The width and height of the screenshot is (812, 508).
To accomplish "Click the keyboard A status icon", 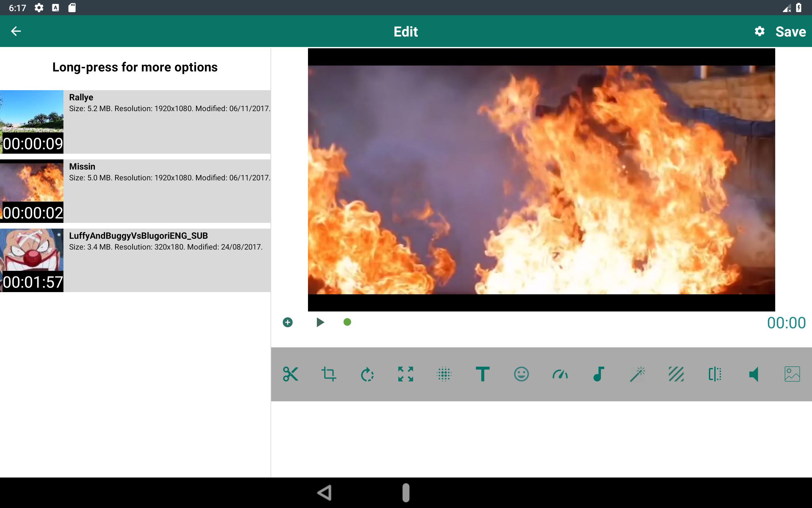I will [x=56, y=8].
